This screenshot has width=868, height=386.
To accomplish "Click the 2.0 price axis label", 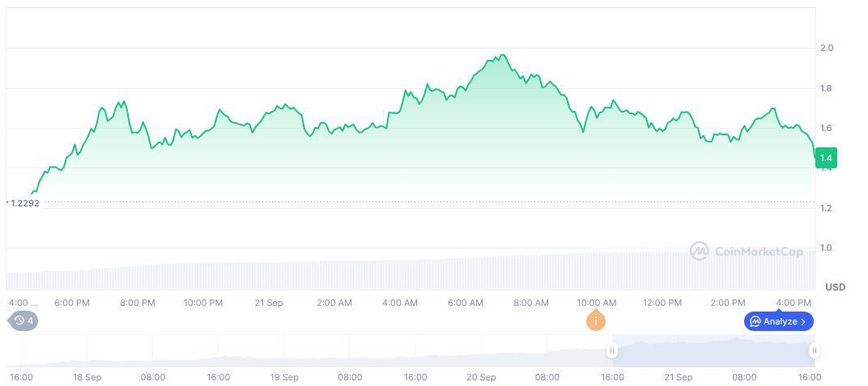I will (827, 49).
